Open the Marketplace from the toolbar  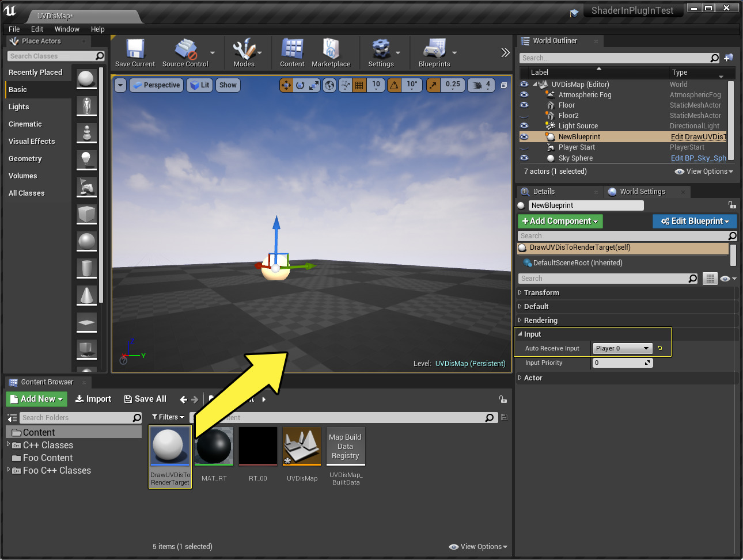(x=331, y=50)
